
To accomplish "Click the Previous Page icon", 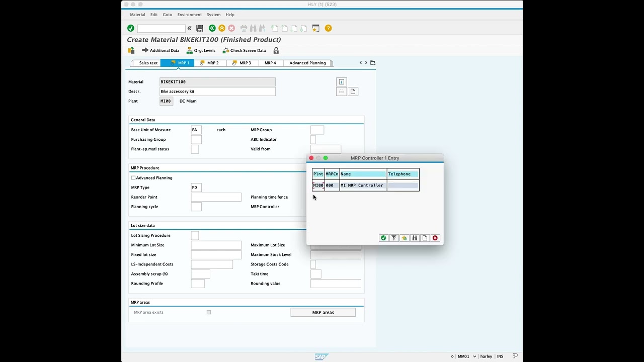I will coord(284,28).
